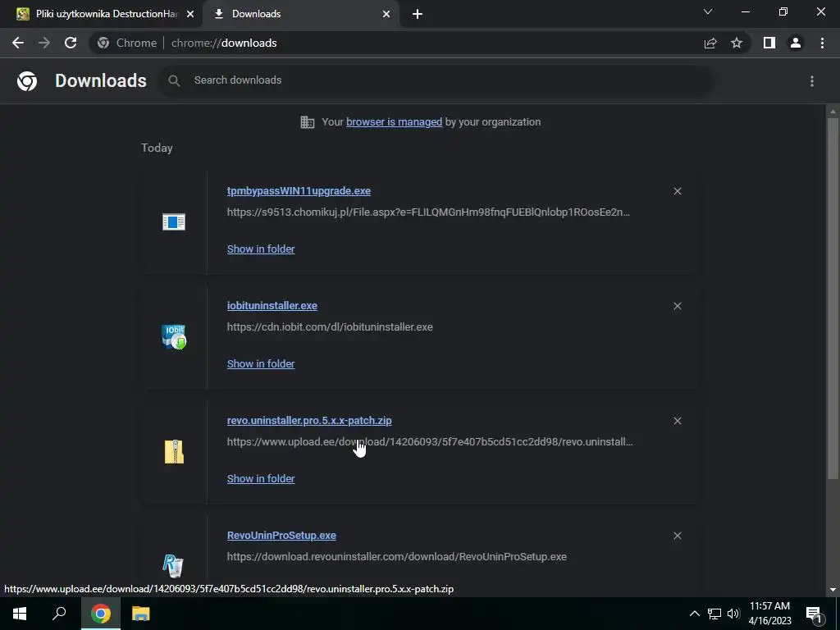Open the notification center icon
This screenshot has height=630, width=840.
click(x=815, y=614)
